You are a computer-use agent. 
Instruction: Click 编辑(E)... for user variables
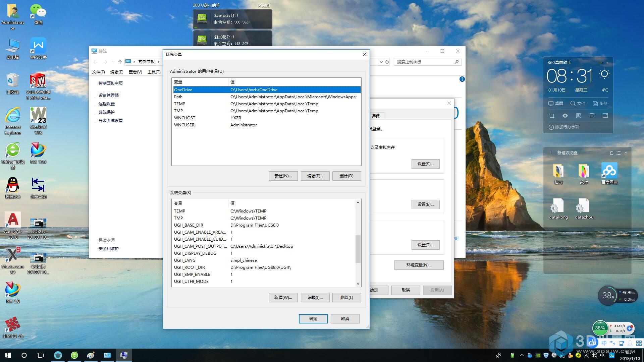tap(315, 176)
